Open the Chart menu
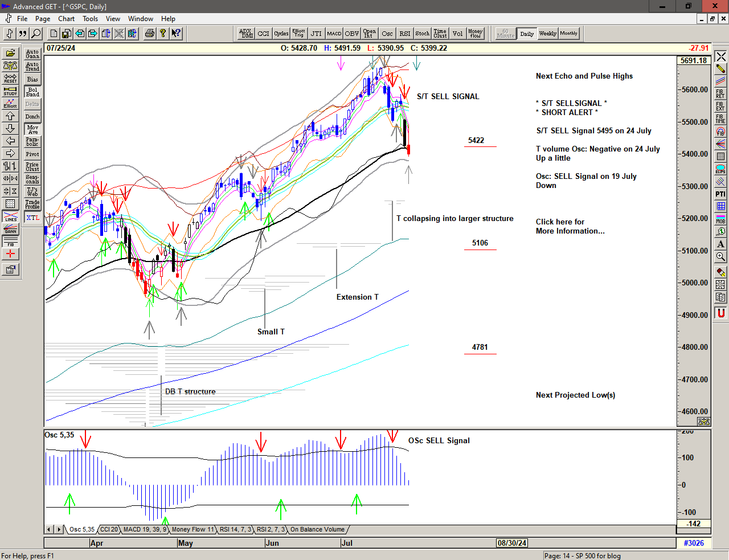The image size is (729, 560). click(66, 19)
